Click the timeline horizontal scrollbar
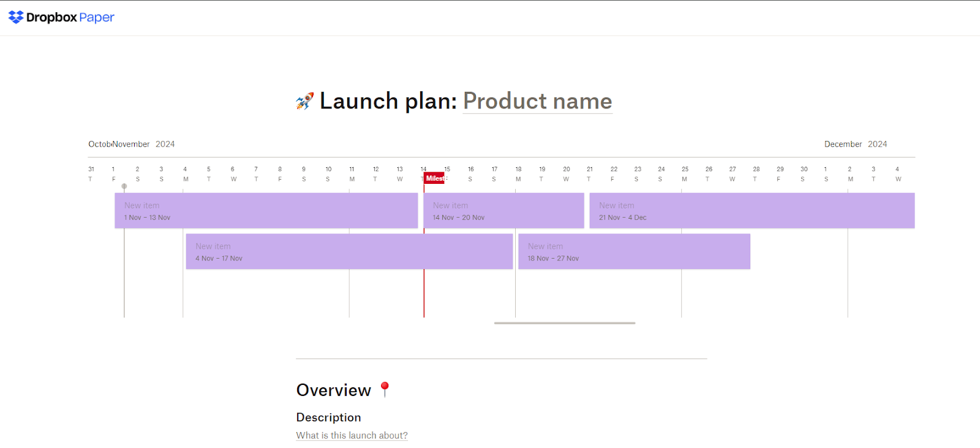The height and width of the screenshot is (448, 980). coord(564,323)
